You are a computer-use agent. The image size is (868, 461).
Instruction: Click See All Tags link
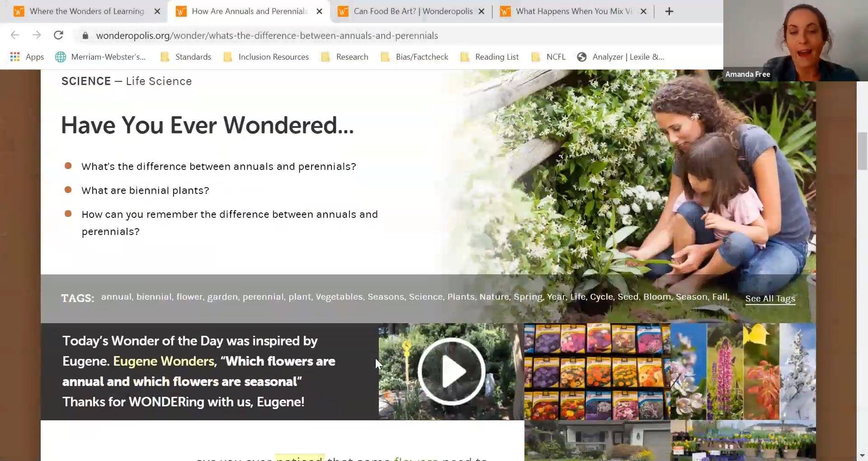(770, 298)
